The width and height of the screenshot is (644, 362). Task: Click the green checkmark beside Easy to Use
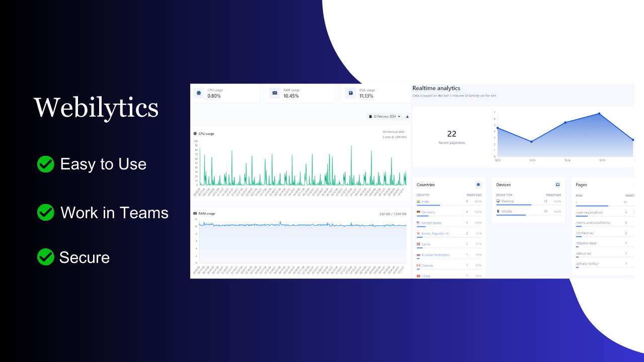[46, 164]
